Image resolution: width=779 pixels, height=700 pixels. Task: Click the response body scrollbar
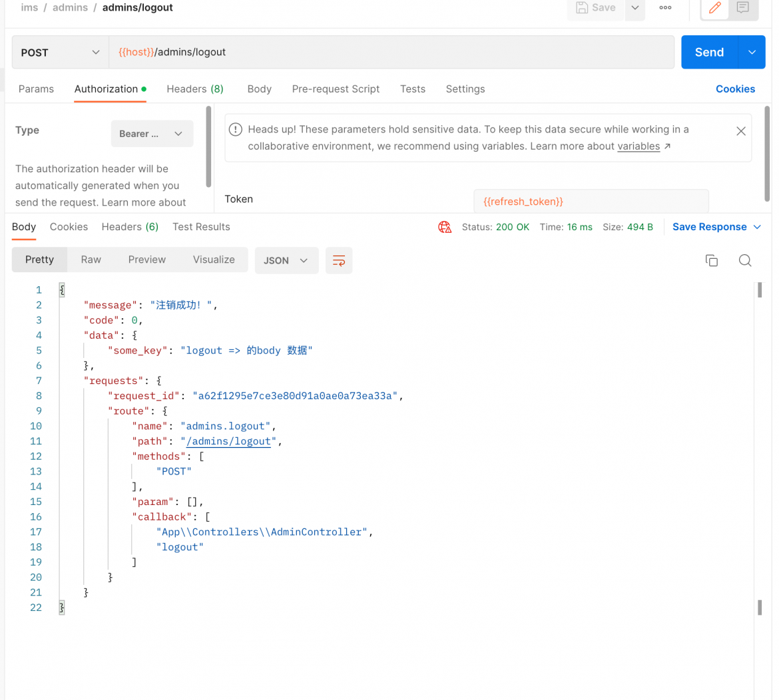point(760,290)
